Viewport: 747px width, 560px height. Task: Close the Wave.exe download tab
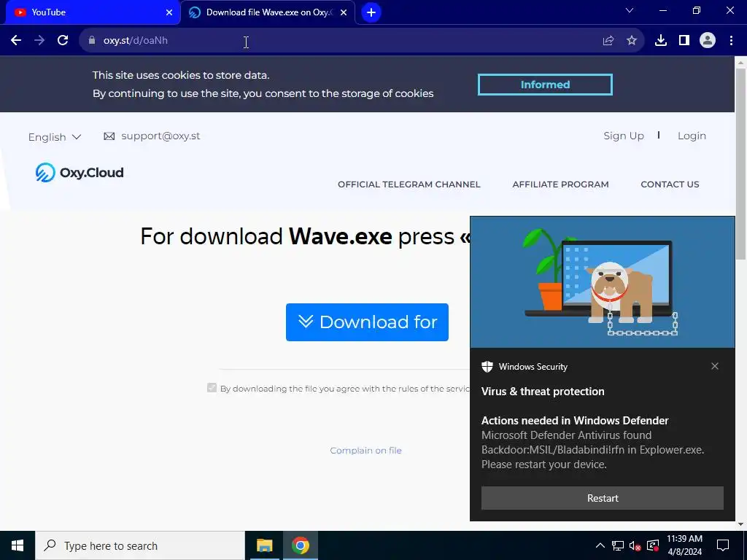(344, 12)
